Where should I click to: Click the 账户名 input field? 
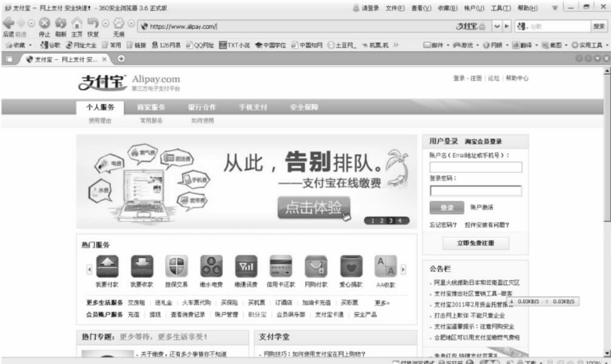click(476, 167)
